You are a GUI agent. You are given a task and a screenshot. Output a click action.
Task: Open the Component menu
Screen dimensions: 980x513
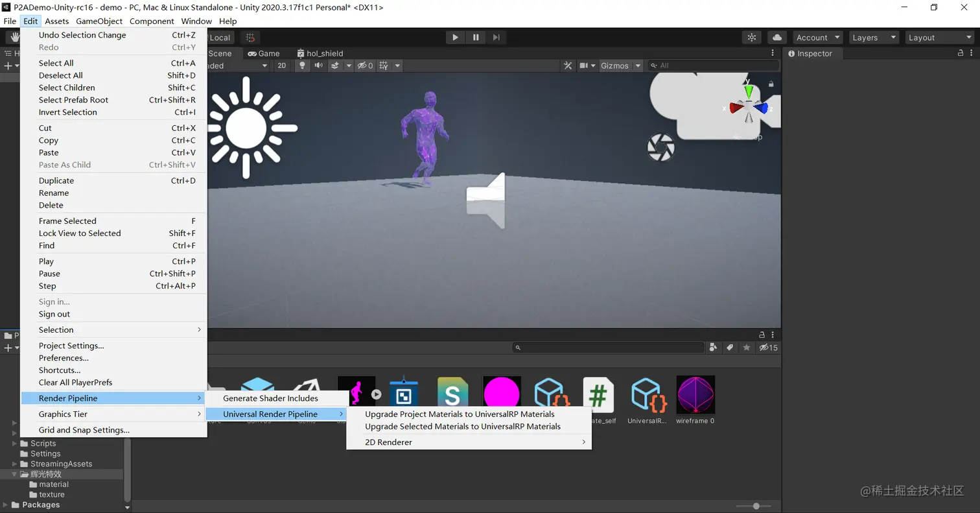(152, 21)
